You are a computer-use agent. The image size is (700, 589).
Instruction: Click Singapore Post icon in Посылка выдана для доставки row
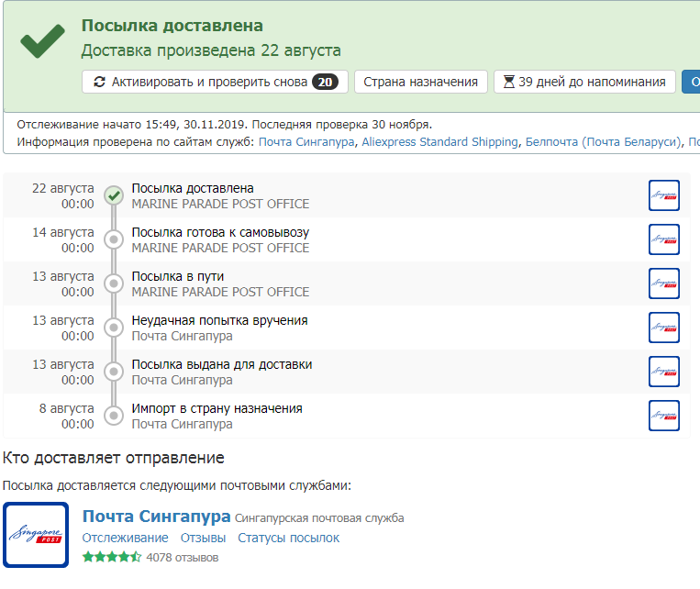(x=664, y=372)
